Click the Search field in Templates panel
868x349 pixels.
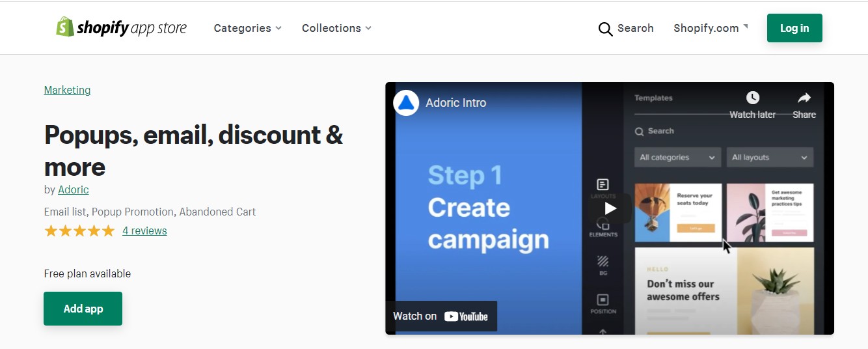(x=724, y=132)
